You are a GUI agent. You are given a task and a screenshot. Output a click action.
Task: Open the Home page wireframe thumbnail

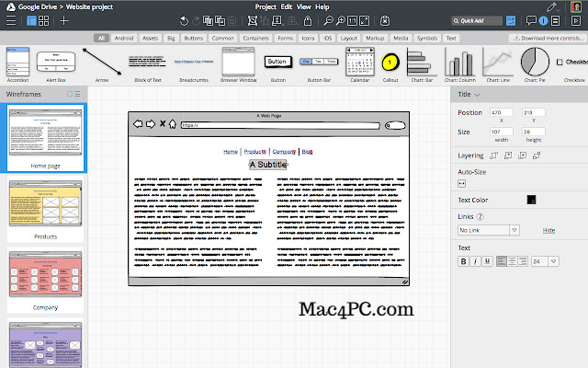(x=45, y=138)
